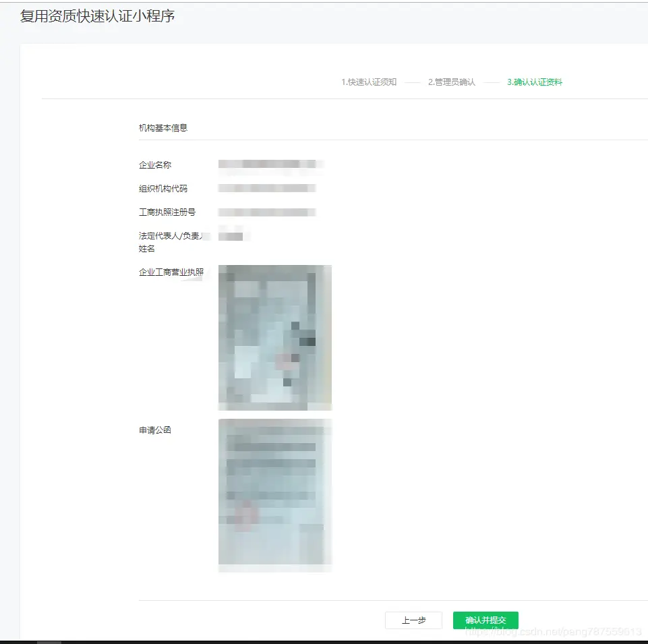This screenshot has height=644, width=648.
Task: Select the blurred 工商执照注册号 value text
Action: coord(266,212)
